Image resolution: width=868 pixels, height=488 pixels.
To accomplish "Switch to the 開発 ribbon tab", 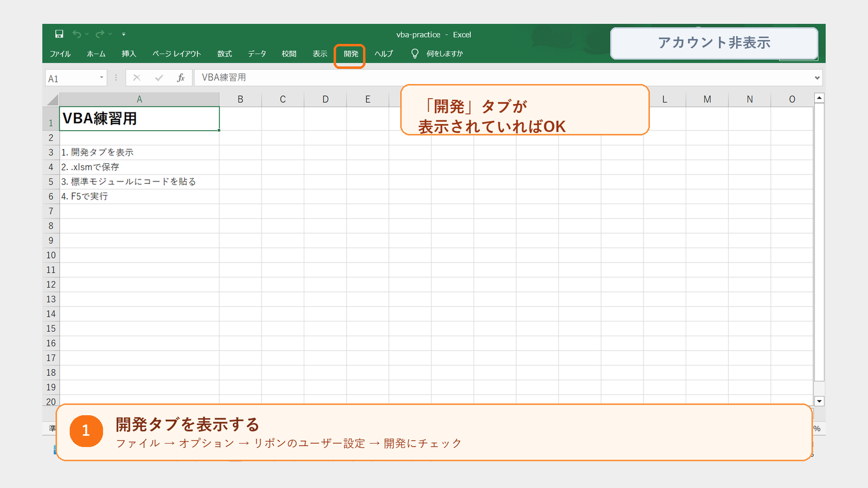I will pyautogui.click(x=351, y=54).
